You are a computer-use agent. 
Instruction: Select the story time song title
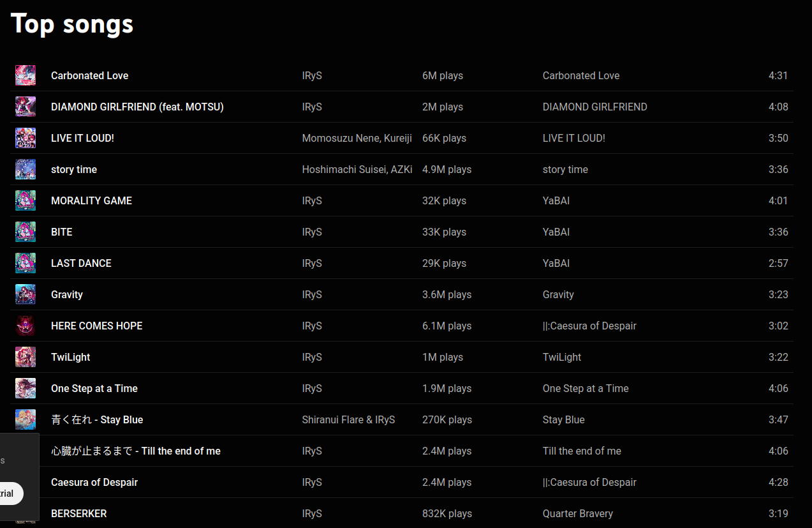(x=74, y=169)
